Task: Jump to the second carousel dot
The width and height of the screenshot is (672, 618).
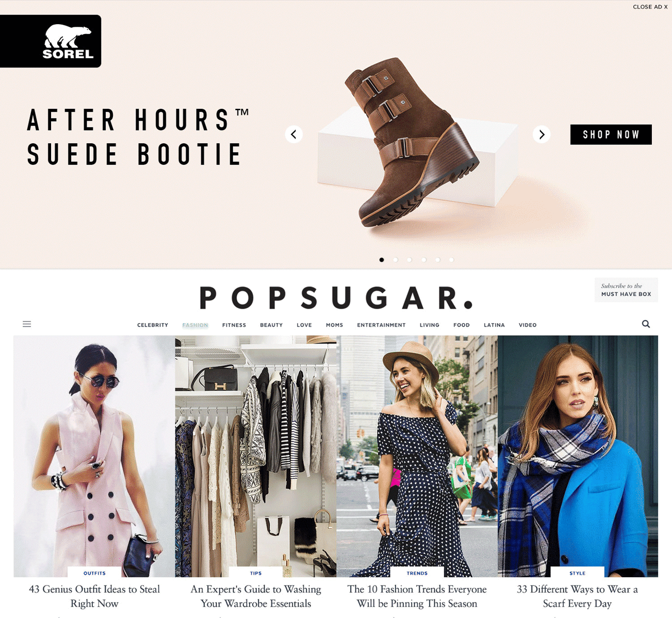Action: click(x=396, y=260)
